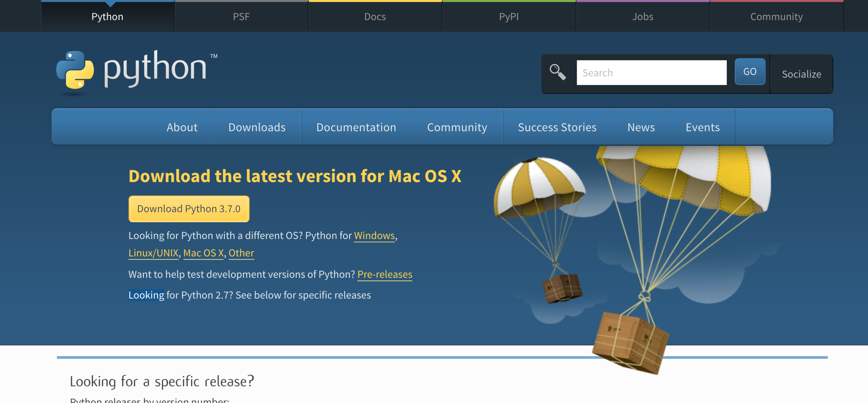Go to the PyPI top tab

coord(509,17)
